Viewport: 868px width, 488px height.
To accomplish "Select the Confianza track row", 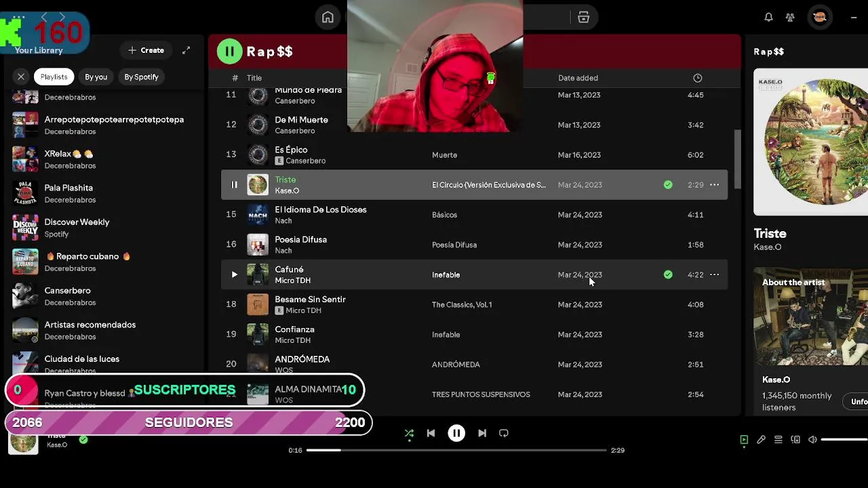I will tap(474, 334).
